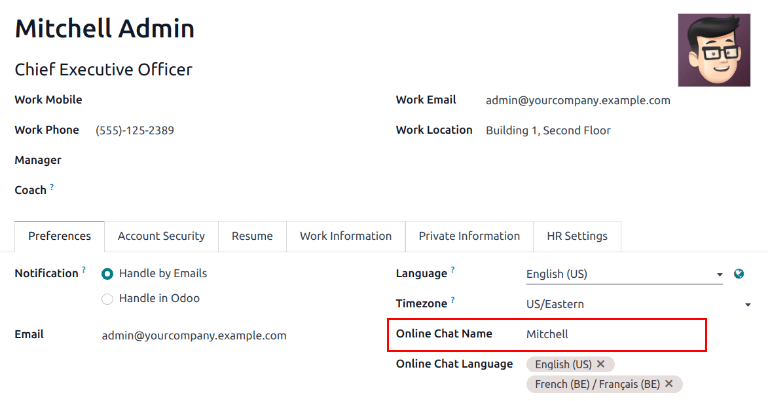This screenshot has height=401, width=768.
Task: Remove the French (BE) chat language tag
Action: coord(669,384)
